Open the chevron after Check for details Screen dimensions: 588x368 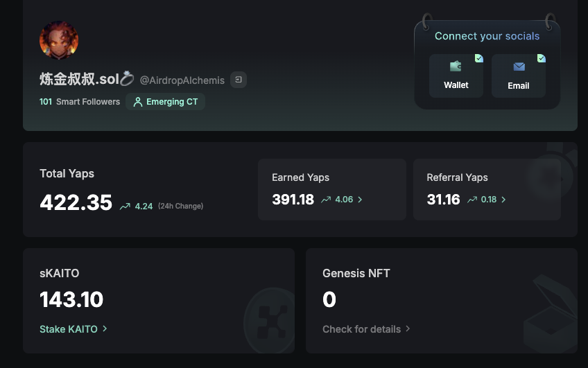[408, 328]
